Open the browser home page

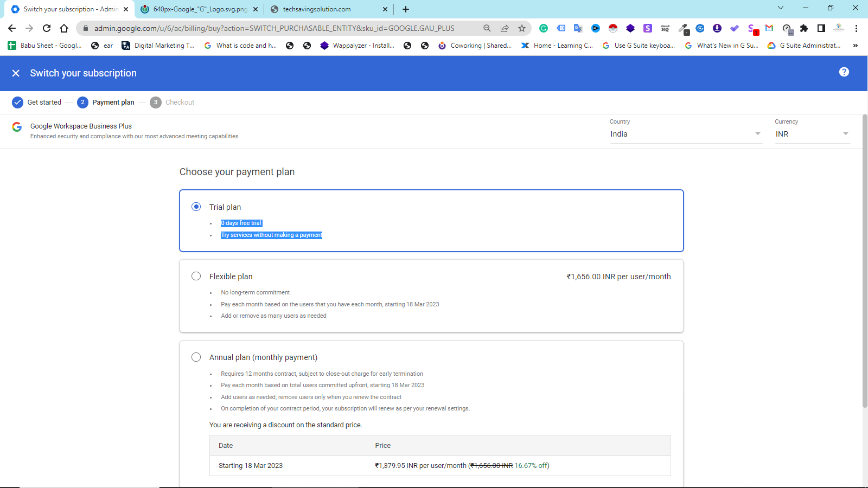click(x=64, y=28)
